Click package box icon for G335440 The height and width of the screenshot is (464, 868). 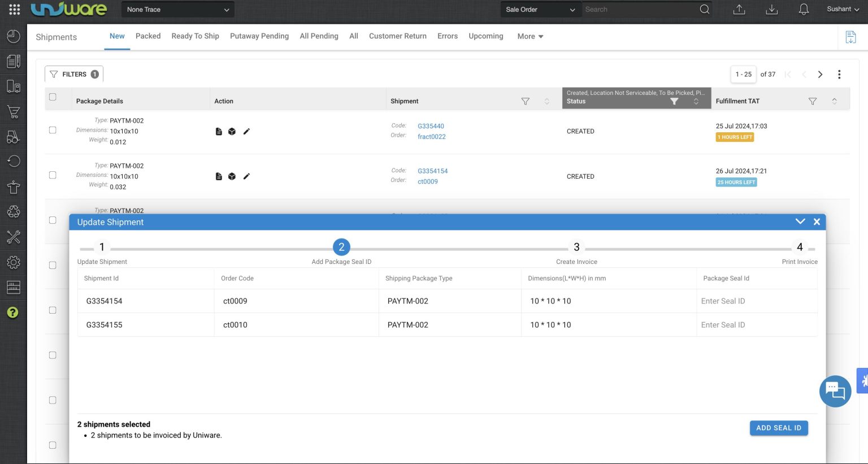click(x=232, y=132)
